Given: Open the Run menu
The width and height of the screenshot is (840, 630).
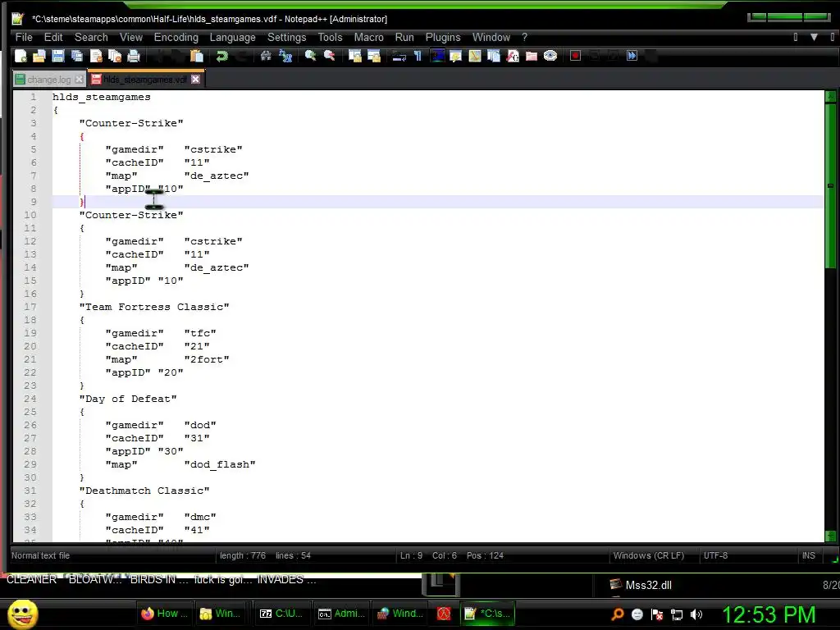Looking at the screenshot, I should tap(404, 37).
